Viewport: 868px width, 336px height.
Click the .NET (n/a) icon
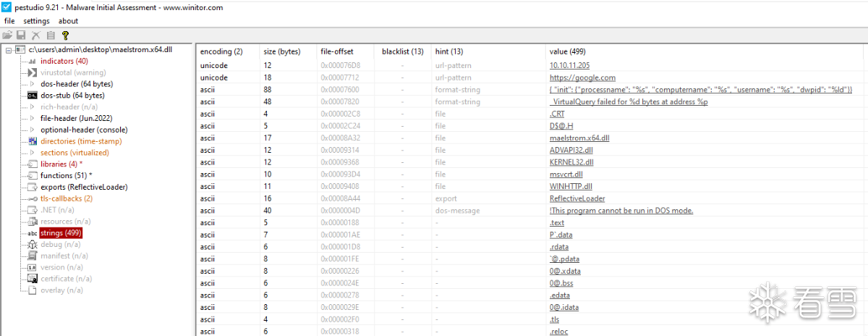[x=33, y=210]
